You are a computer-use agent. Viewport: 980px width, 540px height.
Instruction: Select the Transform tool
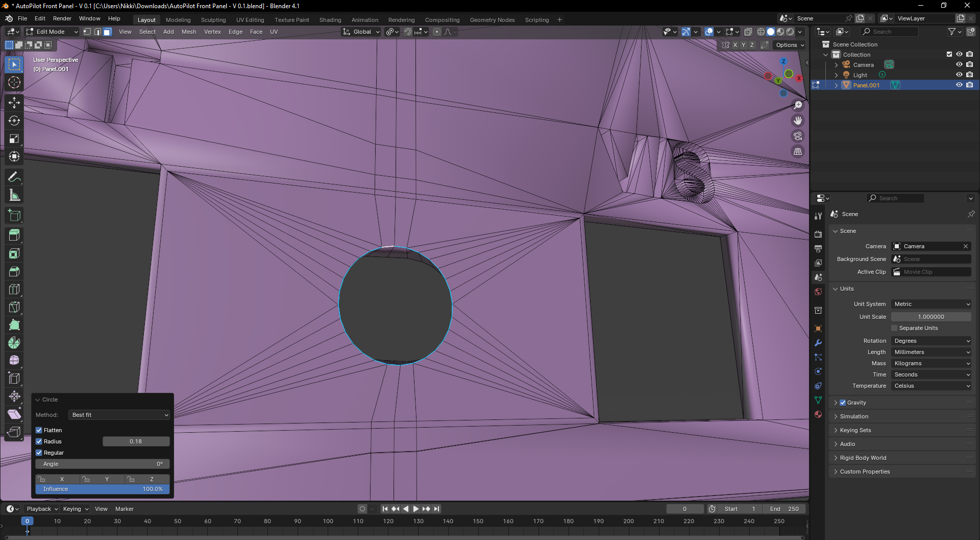14,156
